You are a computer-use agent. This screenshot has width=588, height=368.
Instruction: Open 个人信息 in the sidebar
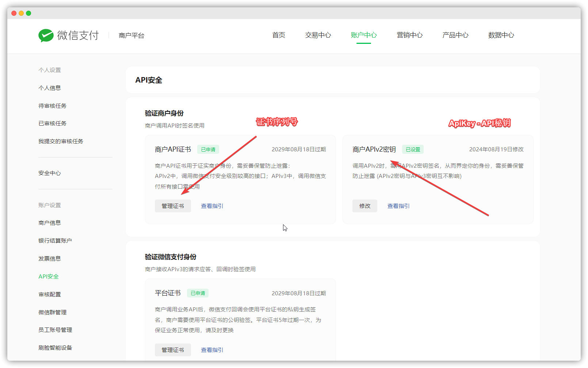click(50, 88)
